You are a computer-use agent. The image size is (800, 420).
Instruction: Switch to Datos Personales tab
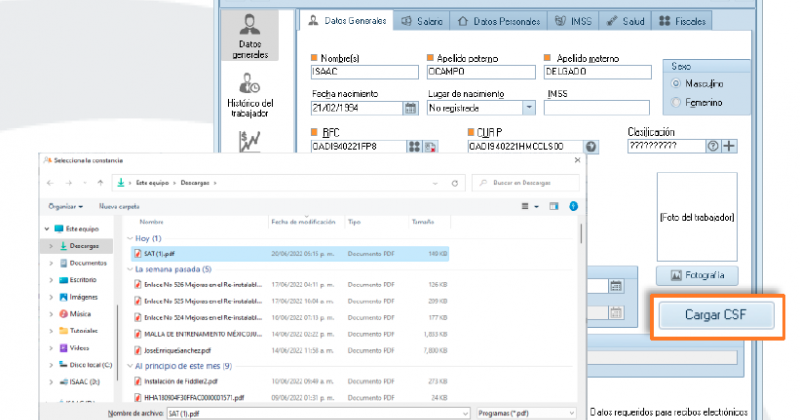pyautogui.click(x=498, y=21)
